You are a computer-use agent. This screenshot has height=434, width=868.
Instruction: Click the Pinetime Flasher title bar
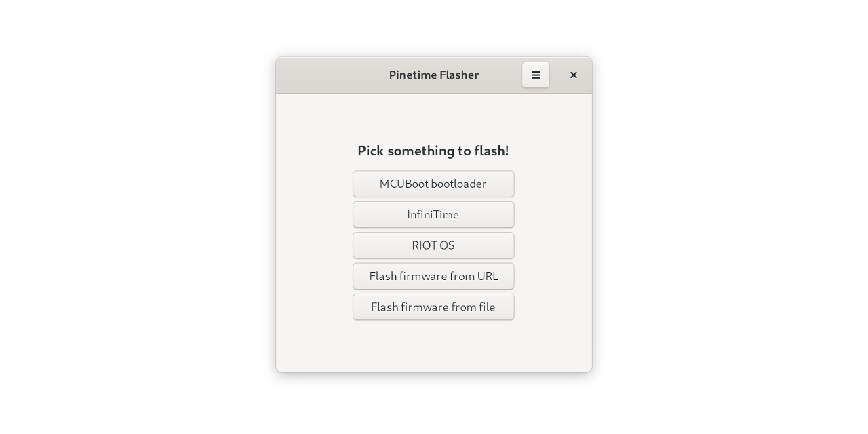pos(433,75)
